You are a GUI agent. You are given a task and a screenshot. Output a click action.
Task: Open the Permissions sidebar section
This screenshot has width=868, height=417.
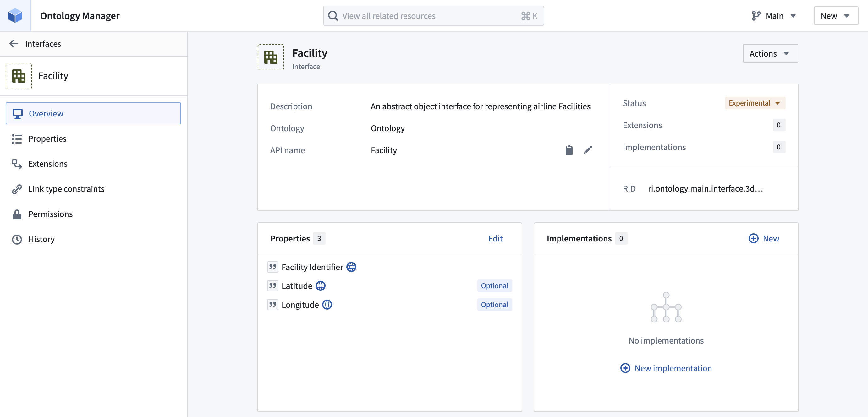[93, 214]
